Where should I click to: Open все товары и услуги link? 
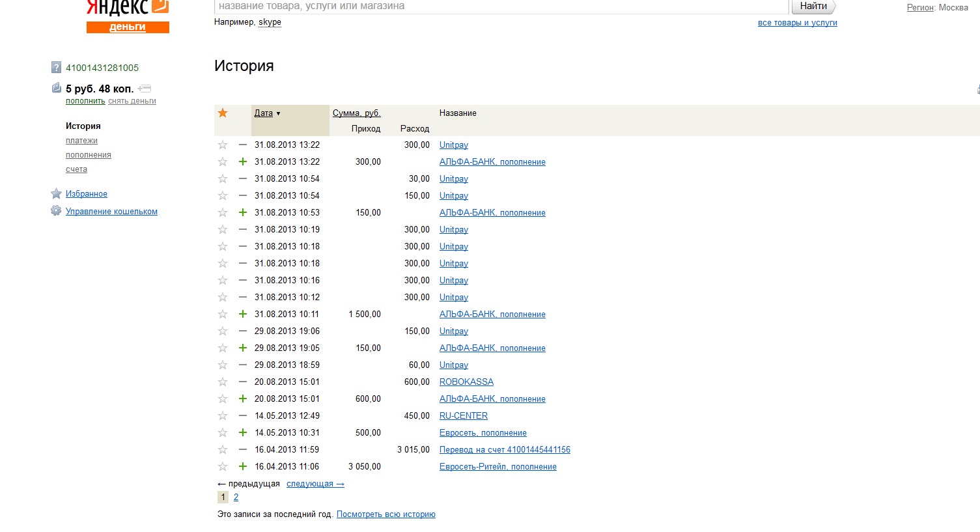coord(798,23)
